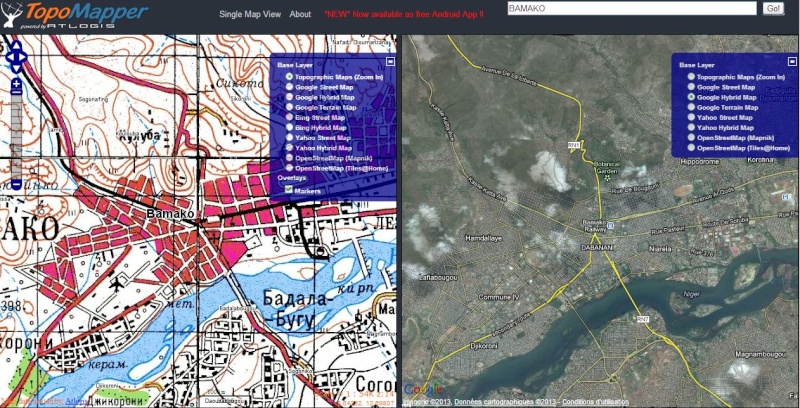Click the Sogonafing label on topographic map
The width and height of the screenshot is (800, 408).
coord(92,101)
